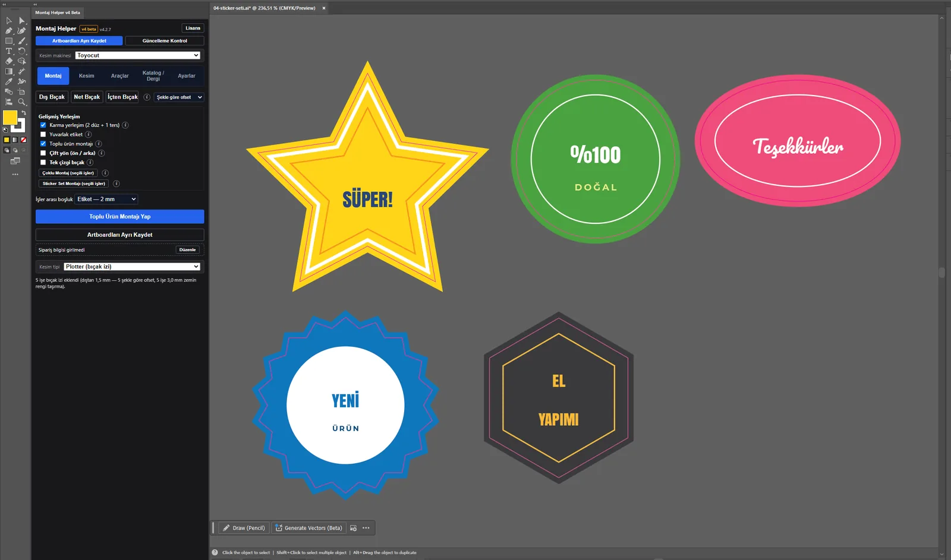Enable the Yuvarlak etiket checkbox
Screen dimensions: 951x560
click(x=43, y=134)
